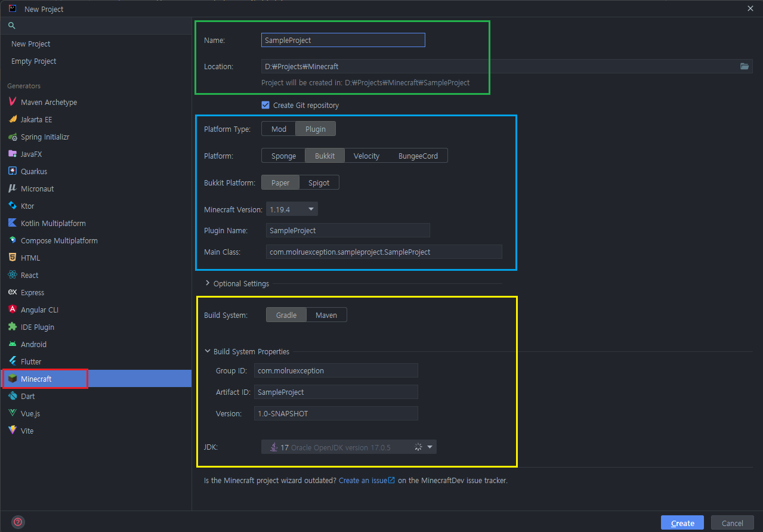Click the search magnifier icon
This screenshot has width=763, height=532.
tap(11, 26)
